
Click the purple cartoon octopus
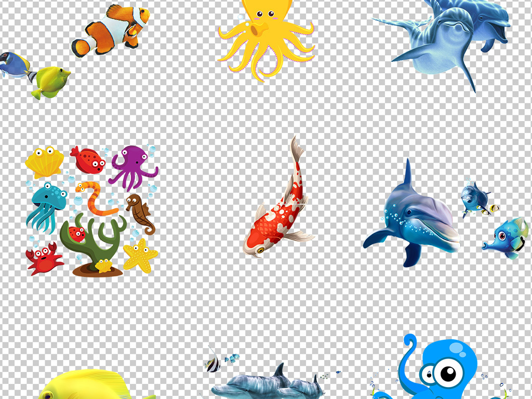tap(134, 165)
